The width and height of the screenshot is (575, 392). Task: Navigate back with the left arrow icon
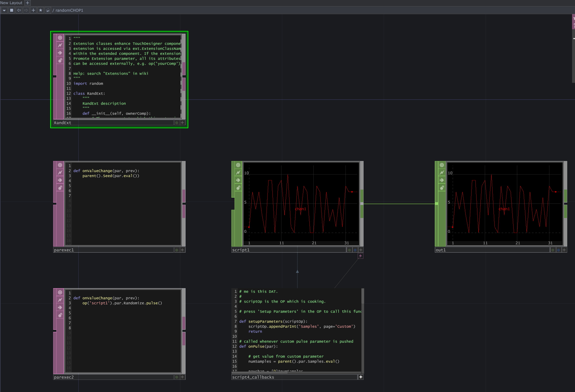(x=19, y=10)
